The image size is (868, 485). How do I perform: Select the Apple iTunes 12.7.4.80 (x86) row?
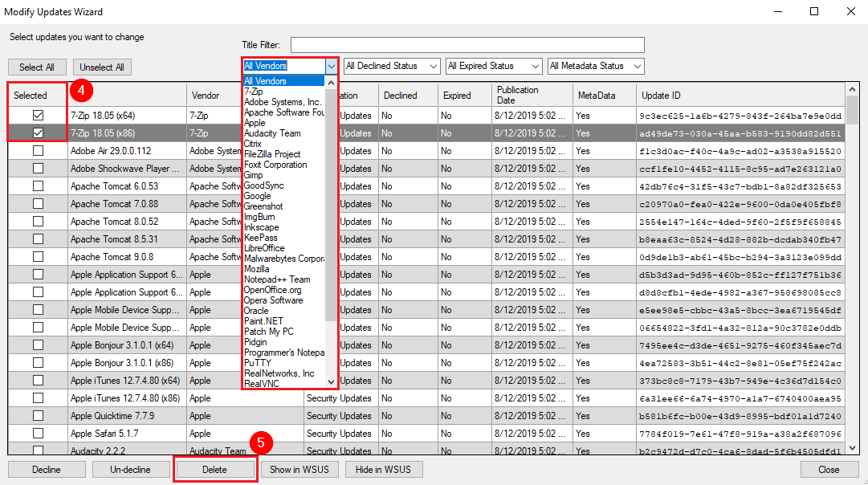(426, 398)
